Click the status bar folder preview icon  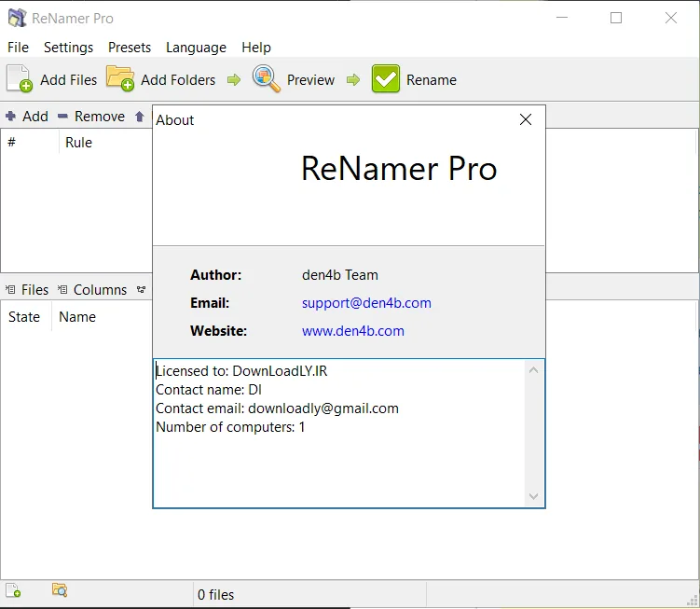tap(60, 589)
